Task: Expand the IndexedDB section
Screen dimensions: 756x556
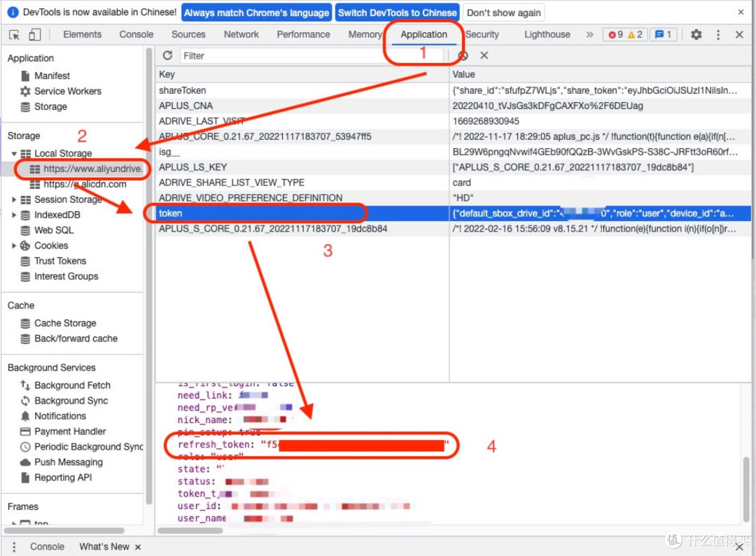Action: click(x=13, y=215)
